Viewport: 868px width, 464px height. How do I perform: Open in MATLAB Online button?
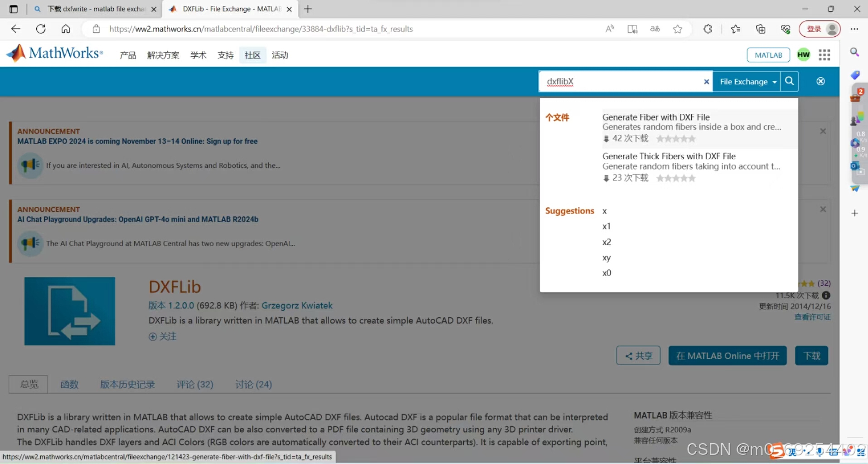727,356
